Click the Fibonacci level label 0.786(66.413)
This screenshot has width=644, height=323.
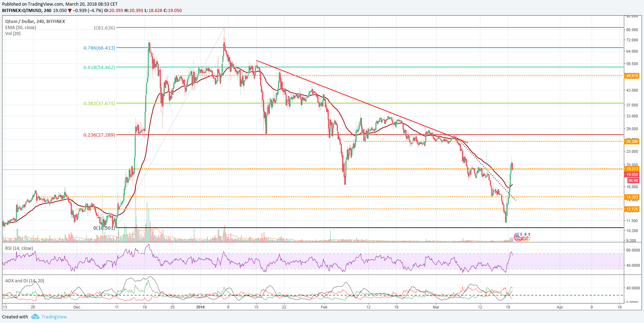[99, 48]
